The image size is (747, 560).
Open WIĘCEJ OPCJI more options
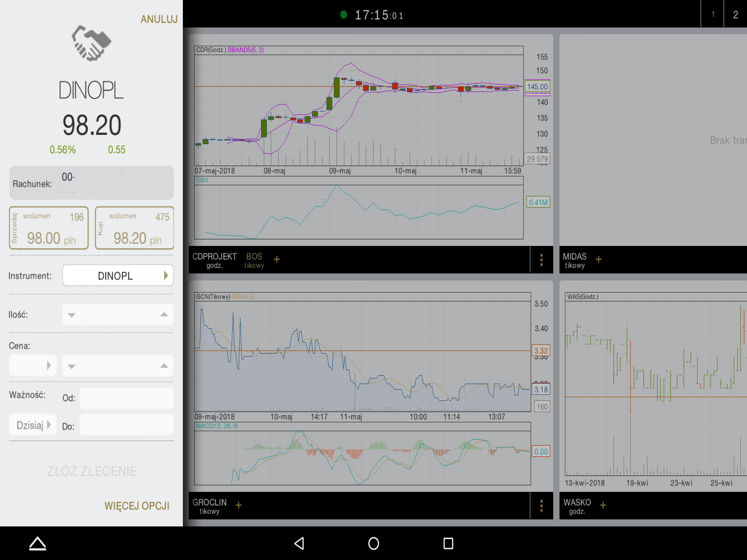[137, 506]
